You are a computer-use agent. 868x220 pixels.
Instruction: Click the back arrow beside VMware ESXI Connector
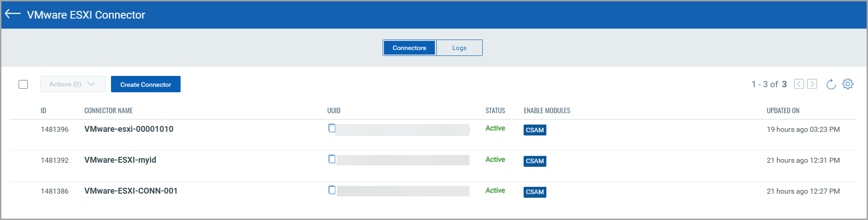click(13, 14)
